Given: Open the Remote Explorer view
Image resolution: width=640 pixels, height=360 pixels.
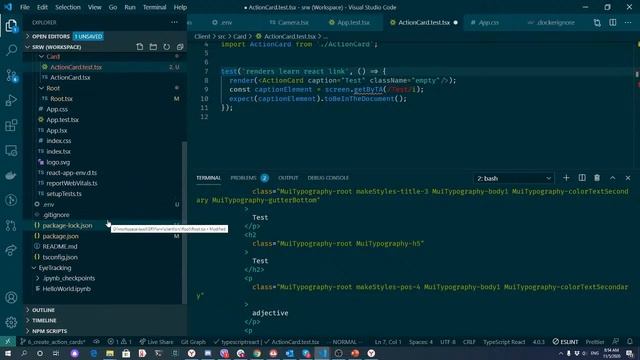Looking at the screenshot, I should tap(11, 151).
